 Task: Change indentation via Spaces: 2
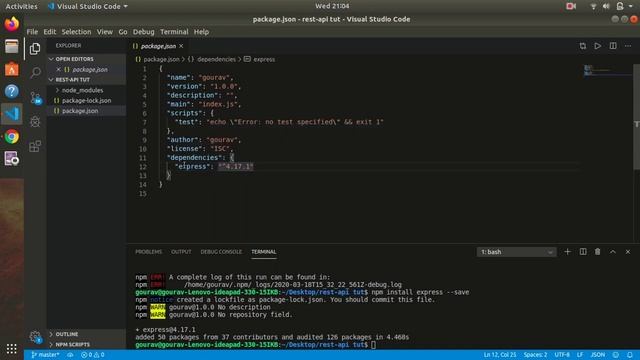[x=535, y=355]
